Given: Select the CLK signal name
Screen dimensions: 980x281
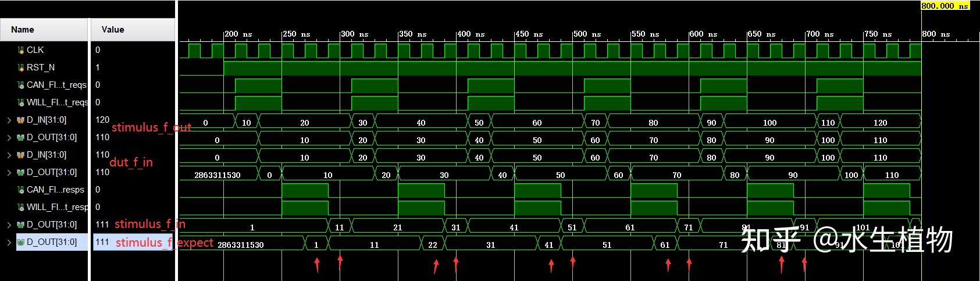Looking at the screenshot, I should click(x=35, y=50).
